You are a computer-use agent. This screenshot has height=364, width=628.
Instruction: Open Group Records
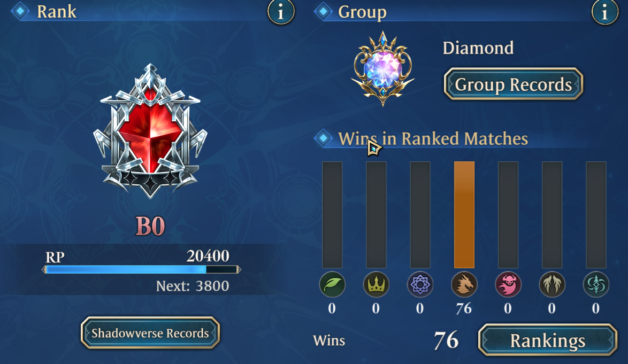513,84
